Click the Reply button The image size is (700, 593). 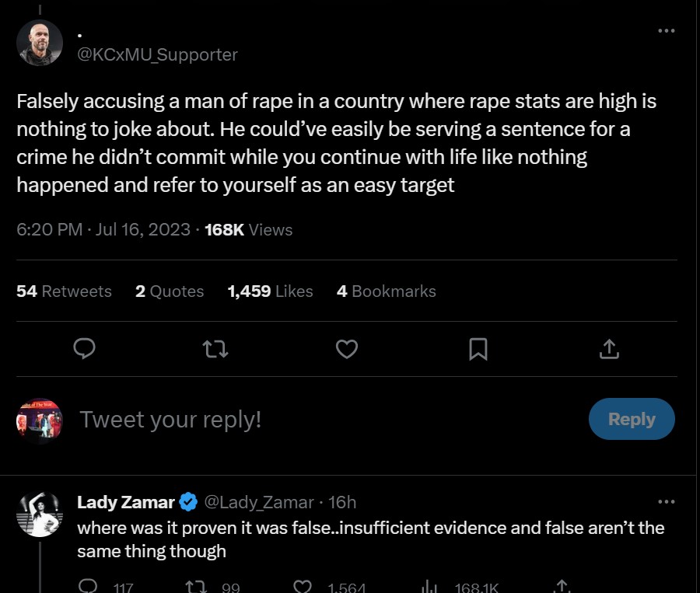631,419
